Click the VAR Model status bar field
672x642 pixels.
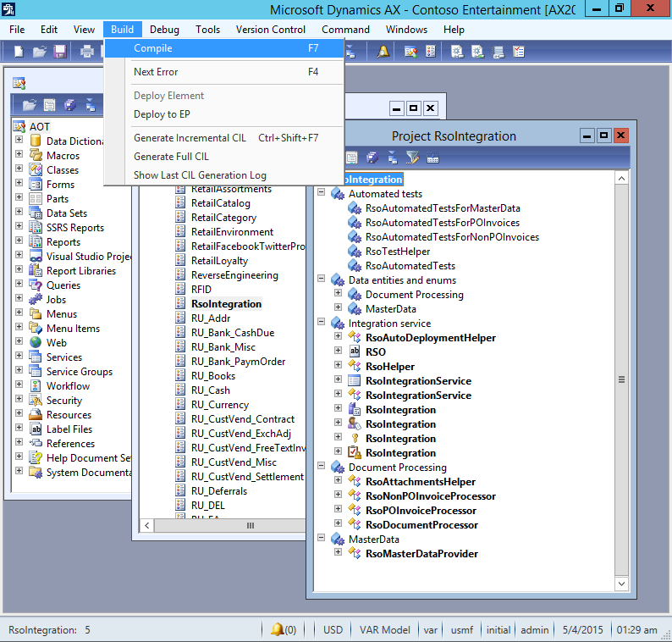(383, 630)
